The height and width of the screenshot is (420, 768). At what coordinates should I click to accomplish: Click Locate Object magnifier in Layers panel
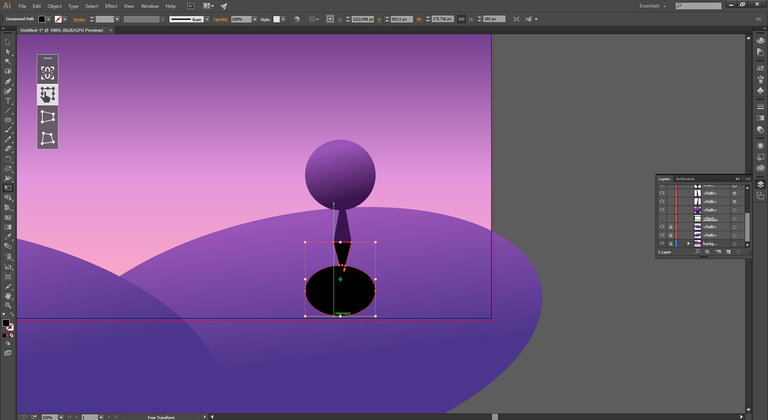[x=697, y=252]
